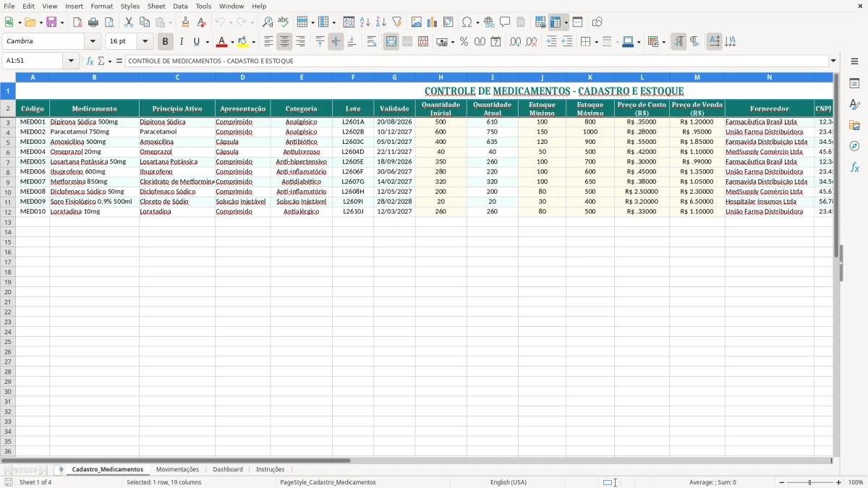Click column header H
The height and width of the screenshot is (488, 868).
point(441,77)
